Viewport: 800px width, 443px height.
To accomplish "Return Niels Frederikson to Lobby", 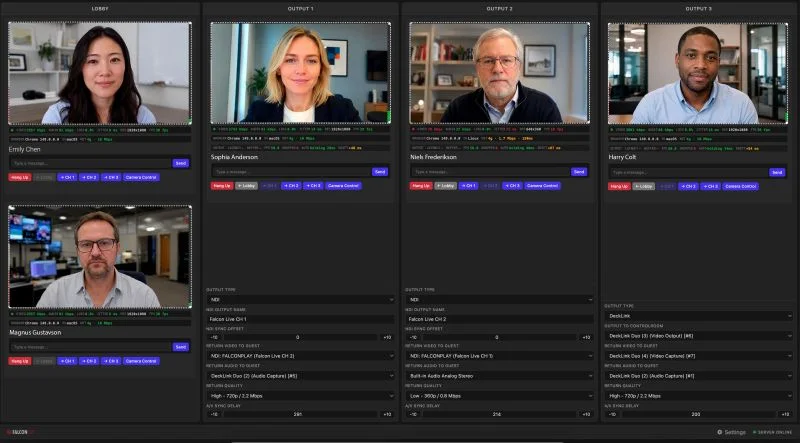I will point(445,186).
